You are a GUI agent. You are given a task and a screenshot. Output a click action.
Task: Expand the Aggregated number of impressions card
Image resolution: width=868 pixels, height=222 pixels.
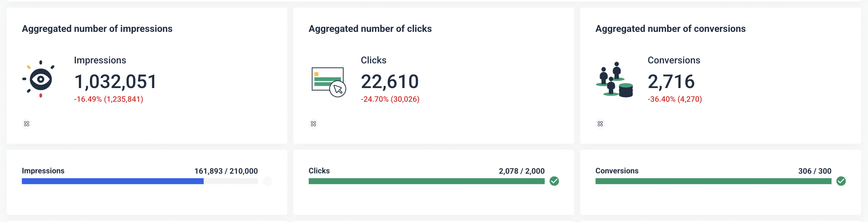(97, 29)
